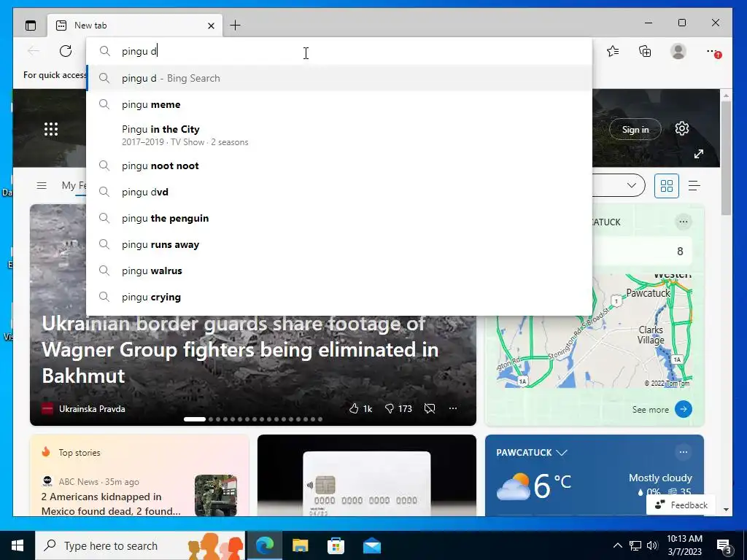Image resolution: width=747 pixels, height=560 pixels.
Task: Open the app launcher grid icon
Action: pos(51,129)
